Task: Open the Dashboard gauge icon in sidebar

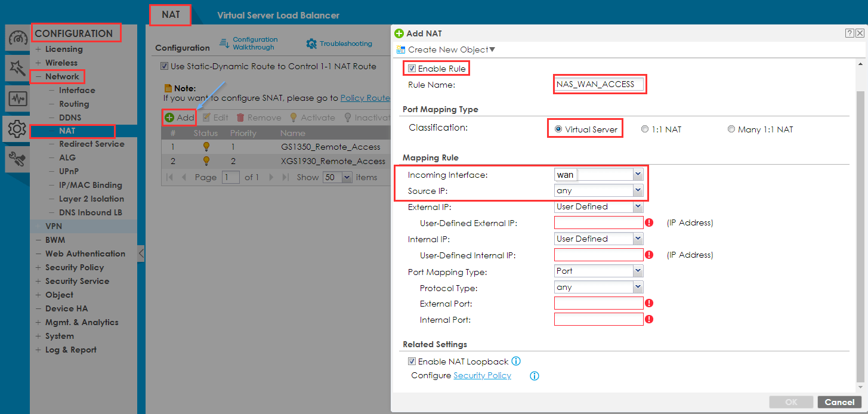Action: [16, 37]
